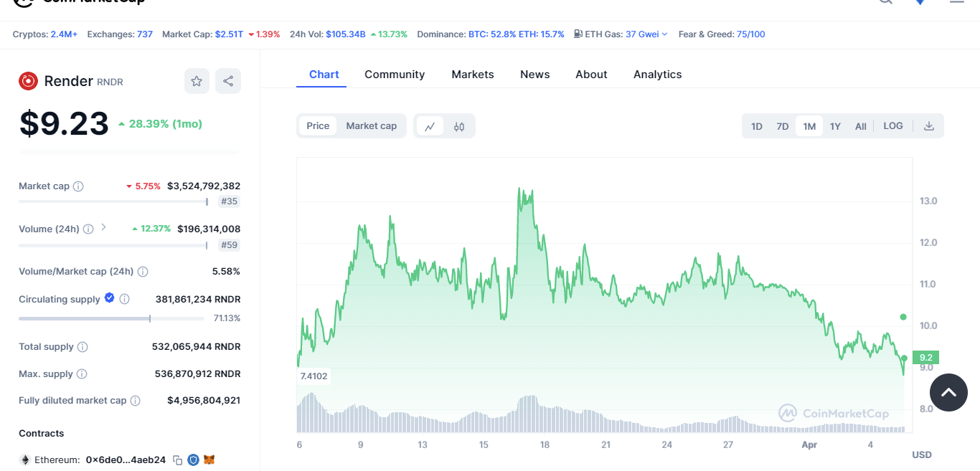
Task: Click the #35 market cap rank badge
Action: pyautogui.click(x=230, y=201)
